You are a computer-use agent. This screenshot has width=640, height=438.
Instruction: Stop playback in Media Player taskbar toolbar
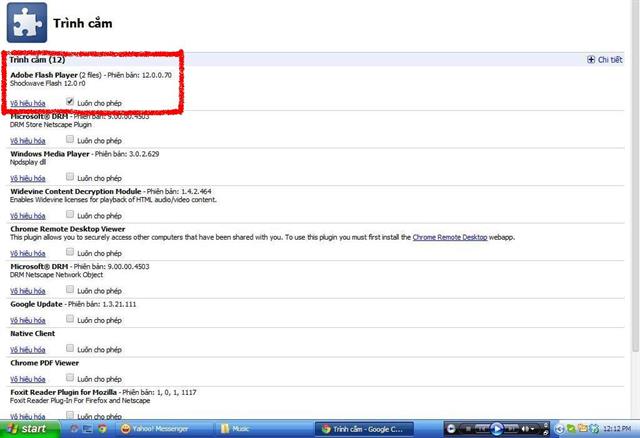[x=468, y=429]
